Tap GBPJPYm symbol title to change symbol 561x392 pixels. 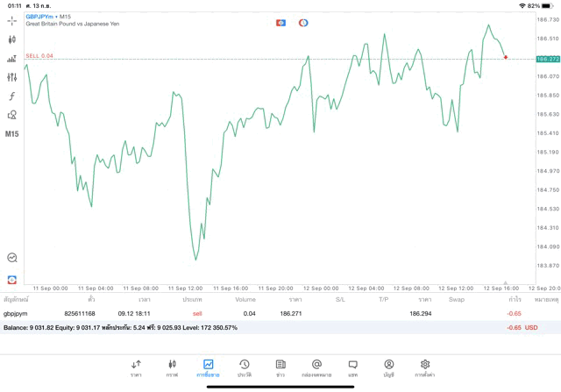pyautogui.click(x=39, y=16)
